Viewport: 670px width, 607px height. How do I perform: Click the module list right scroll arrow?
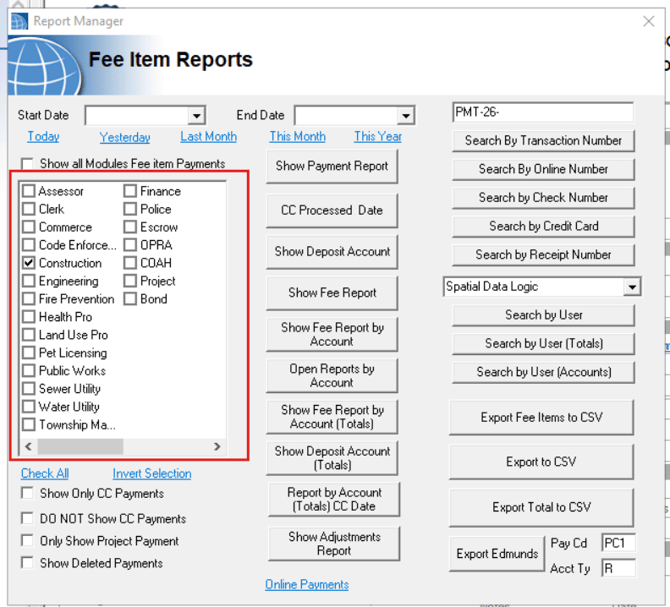[x=217, y=446]
